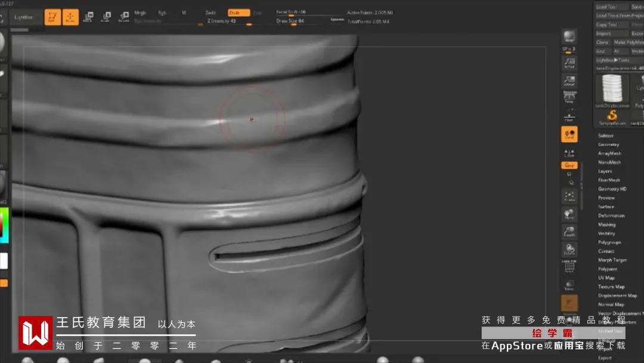Expand the Layers section
Viewport: 644px width, 363px height.
click(x=605, y=171)
